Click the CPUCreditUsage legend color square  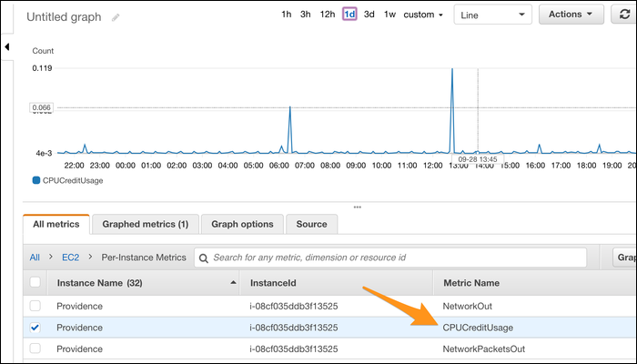click(x=36, y=180)
